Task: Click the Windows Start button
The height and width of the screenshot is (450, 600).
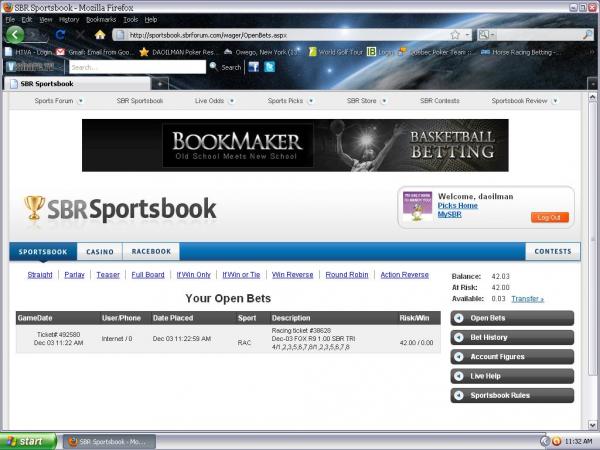Action: pos(27,440)
